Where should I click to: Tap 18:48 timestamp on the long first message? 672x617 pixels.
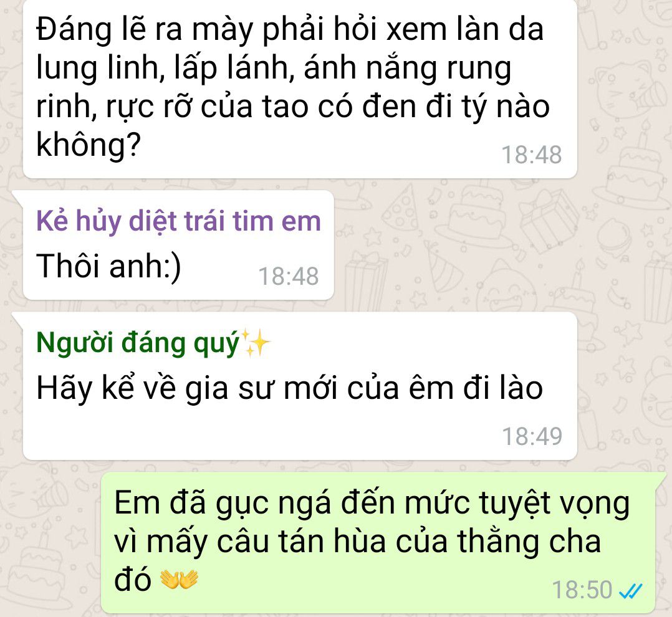(531, 155)
